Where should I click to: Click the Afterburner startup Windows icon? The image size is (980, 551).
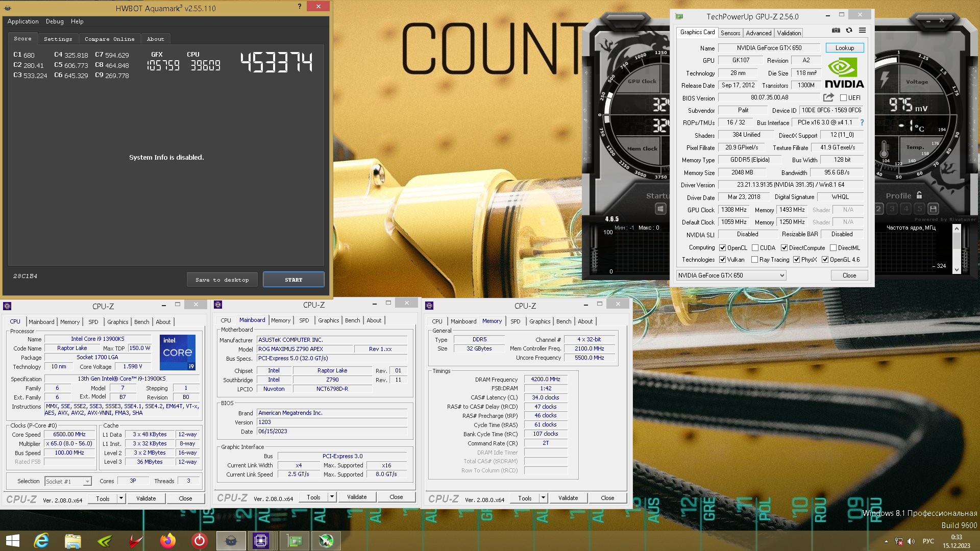click(660, 209)
